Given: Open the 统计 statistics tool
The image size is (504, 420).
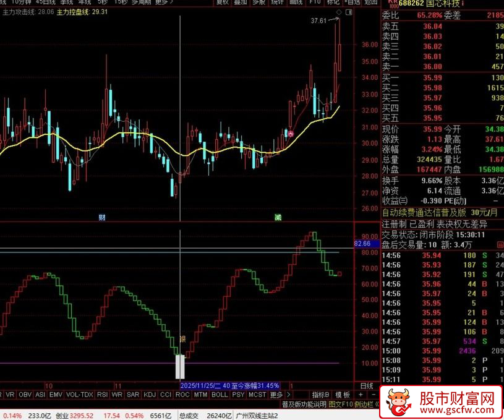Looking at the screenshot, I should point(276,2).
